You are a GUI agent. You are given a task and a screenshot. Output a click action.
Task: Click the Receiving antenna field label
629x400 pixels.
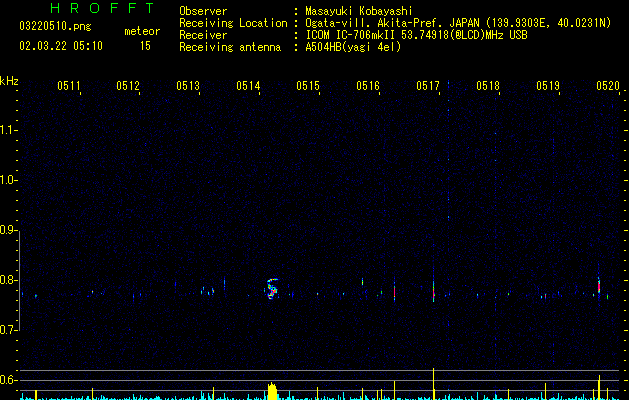pos(230,47)
